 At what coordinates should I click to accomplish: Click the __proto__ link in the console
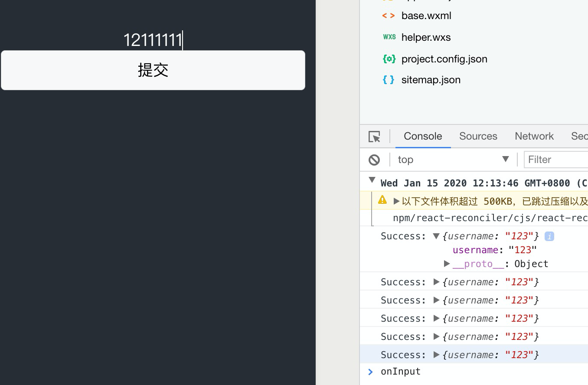[x=479, y=264]
